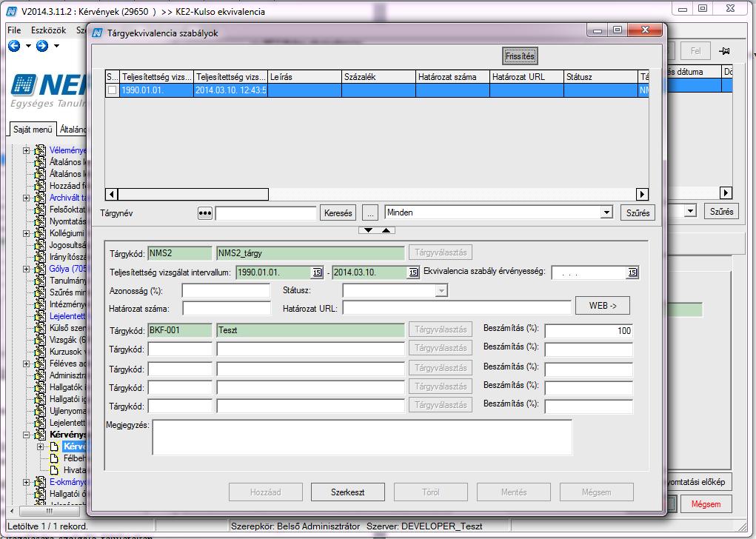Click the Frissítés button

point(520,56)
